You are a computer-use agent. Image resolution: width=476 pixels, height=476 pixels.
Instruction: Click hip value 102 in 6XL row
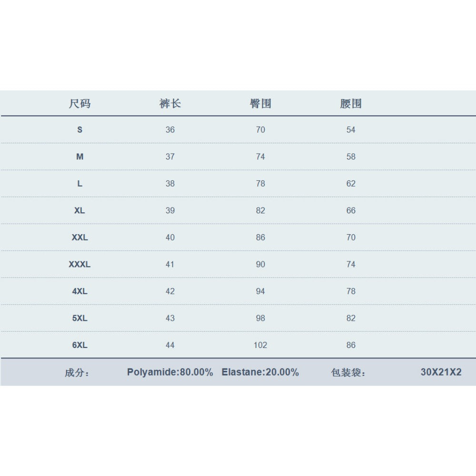click(x=260, y=345)
